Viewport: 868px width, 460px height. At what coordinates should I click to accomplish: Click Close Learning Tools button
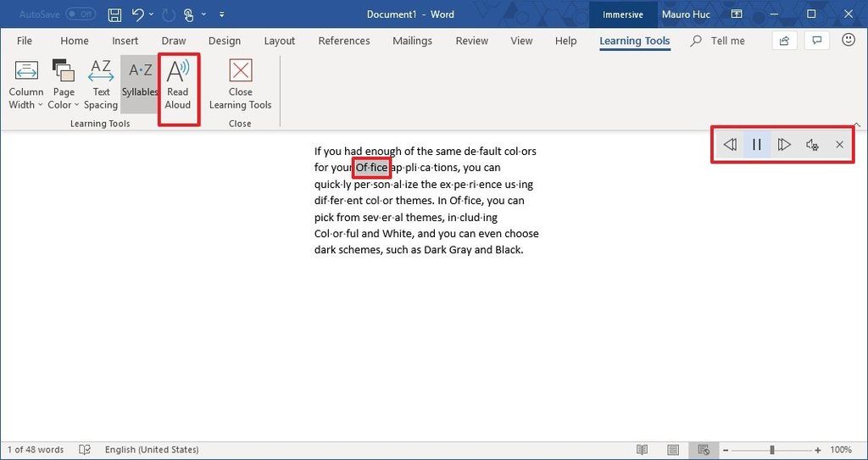pos(240,85)
